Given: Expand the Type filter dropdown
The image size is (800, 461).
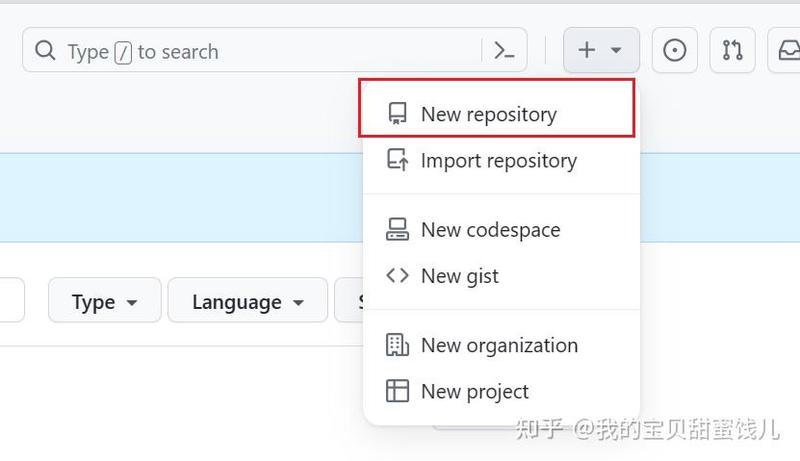Looking at the screenshot, I should pyautogui.click(x=105, y=300).
